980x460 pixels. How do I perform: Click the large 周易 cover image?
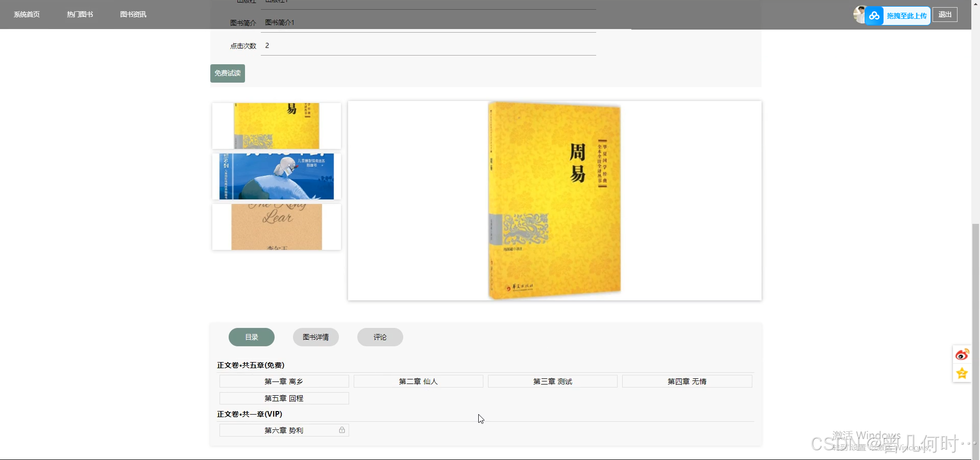[555, 200]
